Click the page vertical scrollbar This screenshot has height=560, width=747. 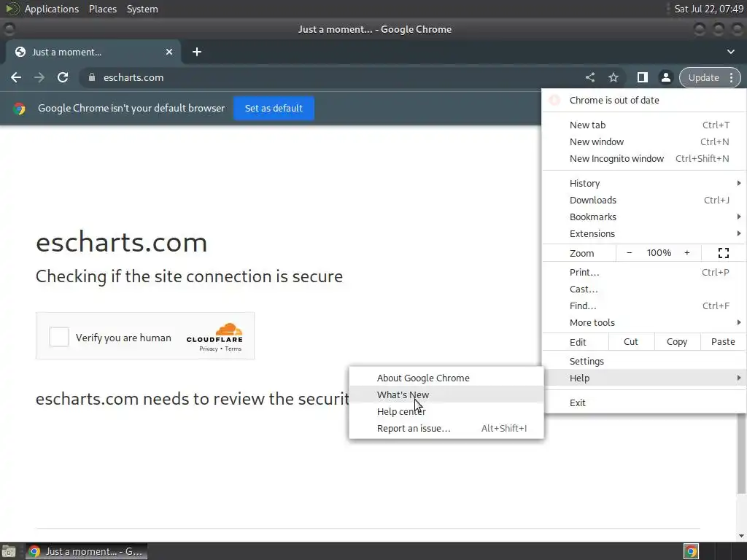point(741,454)
